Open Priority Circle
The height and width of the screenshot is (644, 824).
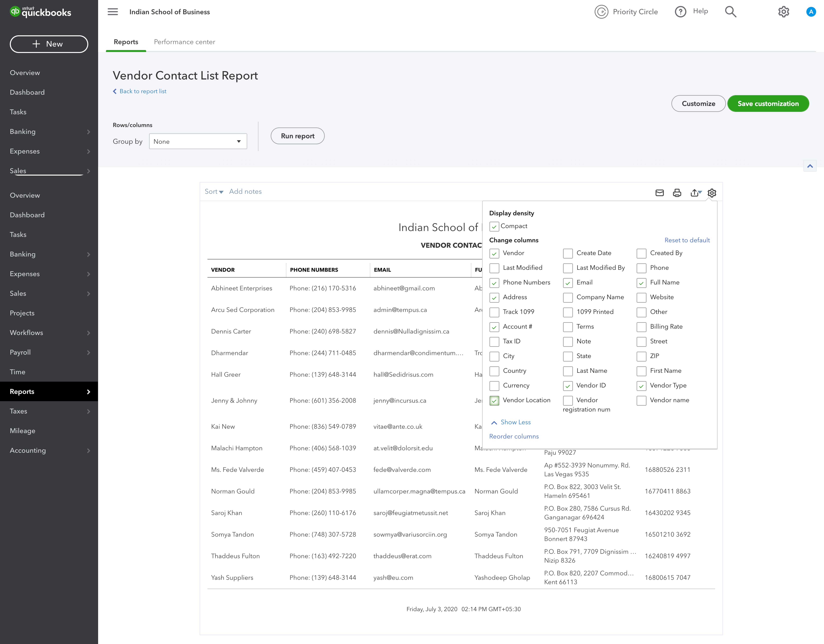(x=626, y=12)
